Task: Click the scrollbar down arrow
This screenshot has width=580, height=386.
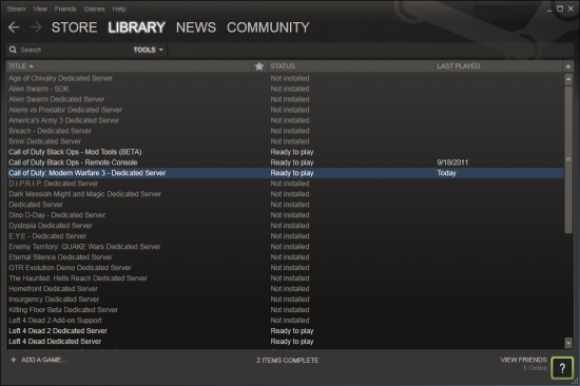Action: 569,343
